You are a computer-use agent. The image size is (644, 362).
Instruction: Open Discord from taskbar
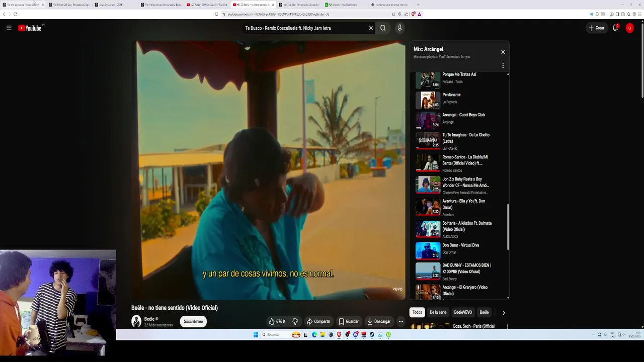355,335
